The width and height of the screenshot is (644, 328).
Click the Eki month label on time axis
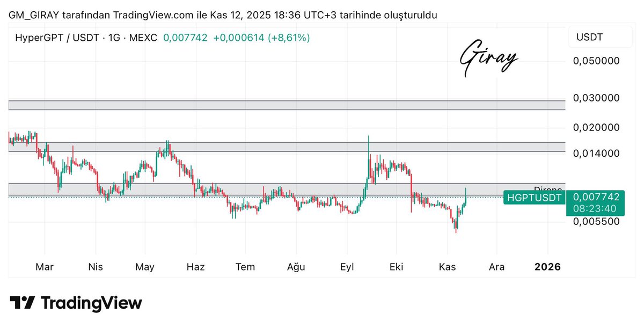click(x=396, y=267)
